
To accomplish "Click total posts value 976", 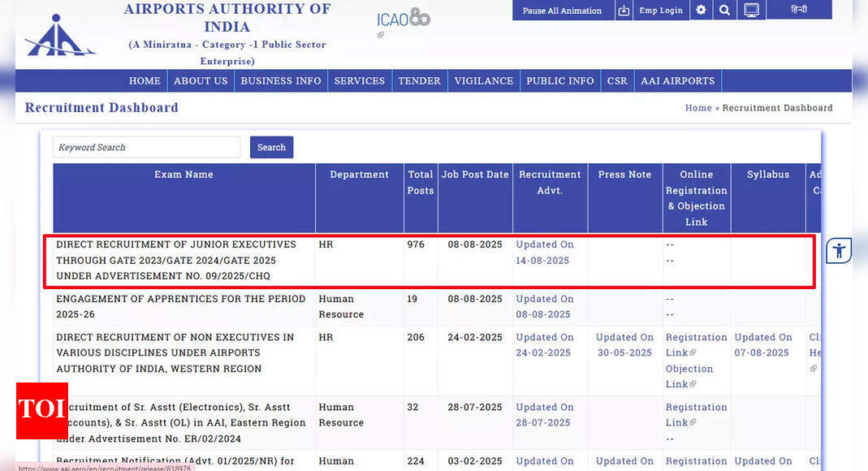I will tap(416, 244).
